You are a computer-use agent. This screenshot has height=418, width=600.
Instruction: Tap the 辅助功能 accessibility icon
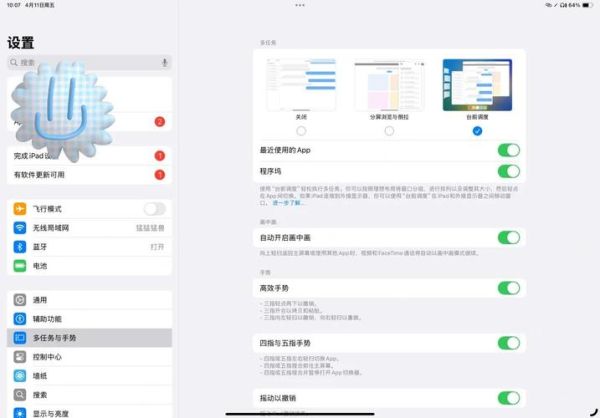pos(20,319)
